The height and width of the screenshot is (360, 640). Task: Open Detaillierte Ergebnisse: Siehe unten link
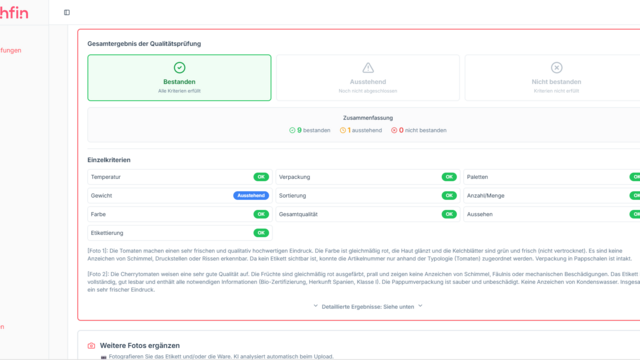pyautogui.click(x=368, y=307)
